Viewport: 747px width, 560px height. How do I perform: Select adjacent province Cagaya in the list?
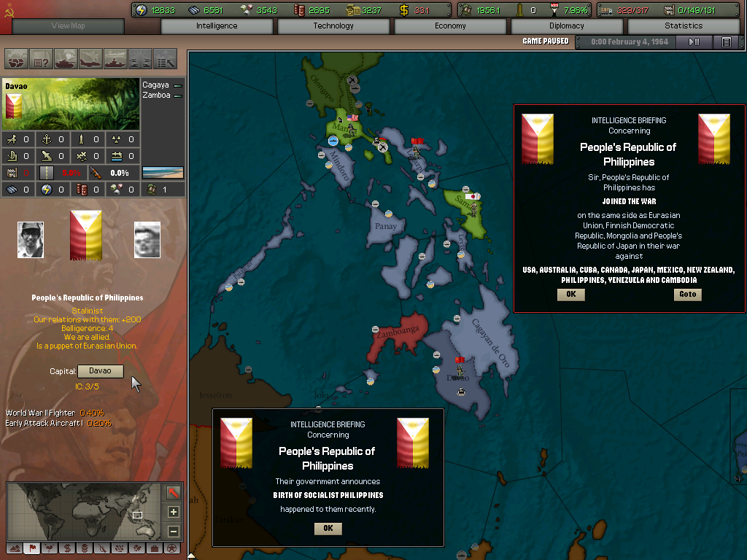pyautogui.click(x=162, y=85)
